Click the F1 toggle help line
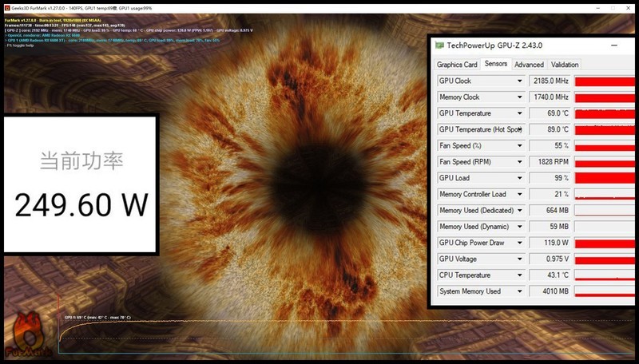Viewport: 639px width, 364px height. click(19, 45)
